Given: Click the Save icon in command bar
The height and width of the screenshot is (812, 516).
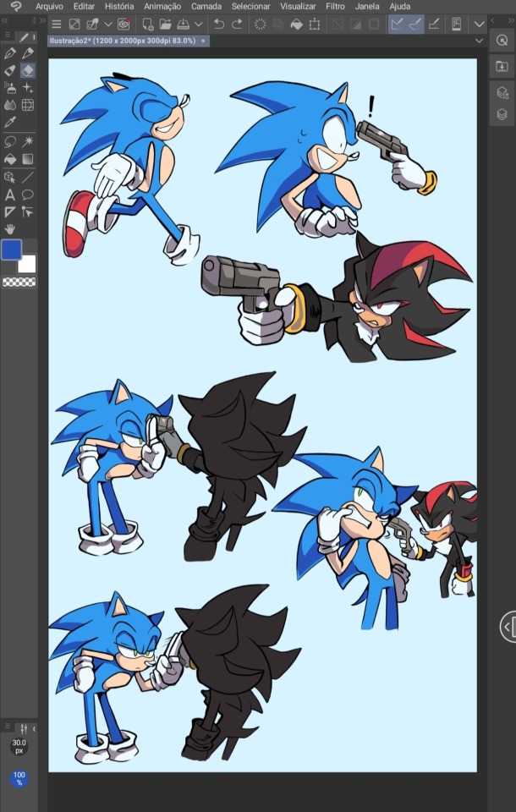Looking at the screenshot, I should pos(184,24).
